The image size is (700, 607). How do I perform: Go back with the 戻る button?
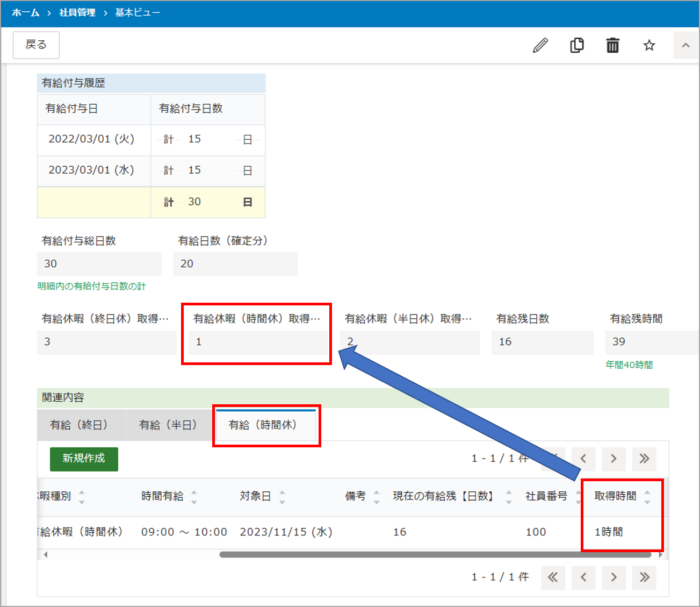[36, 45]
